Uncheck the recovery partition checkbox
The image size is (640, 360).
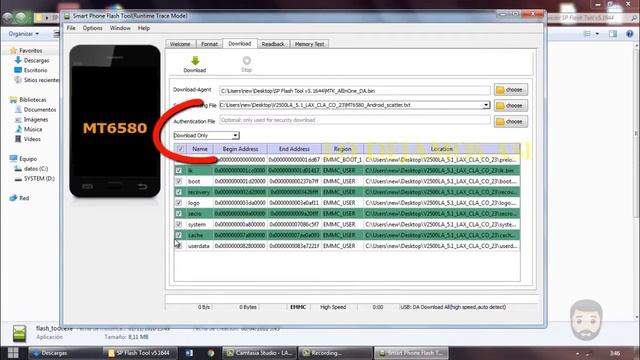(179, 192)
